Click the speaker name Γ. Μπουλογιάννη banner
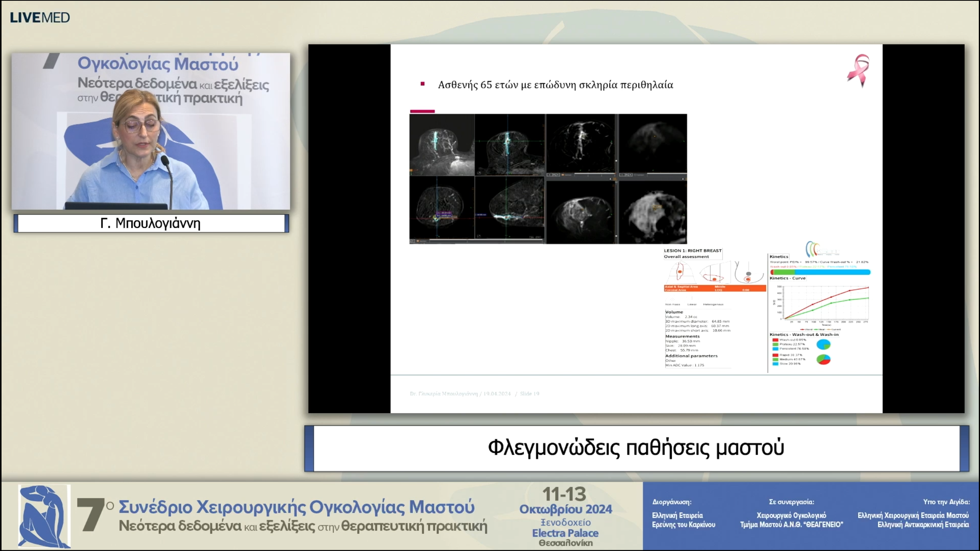 point(151,223)
